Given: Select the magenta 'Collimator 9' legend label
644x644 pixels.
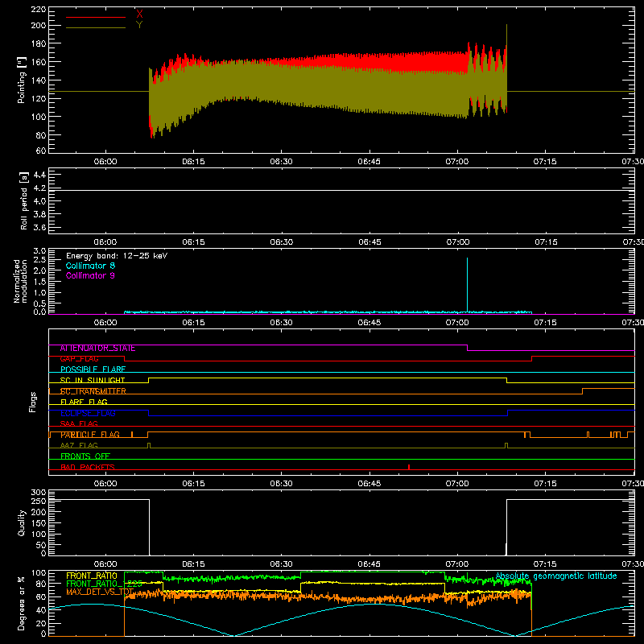Looking at the screenshot, I should coord(90,275).
